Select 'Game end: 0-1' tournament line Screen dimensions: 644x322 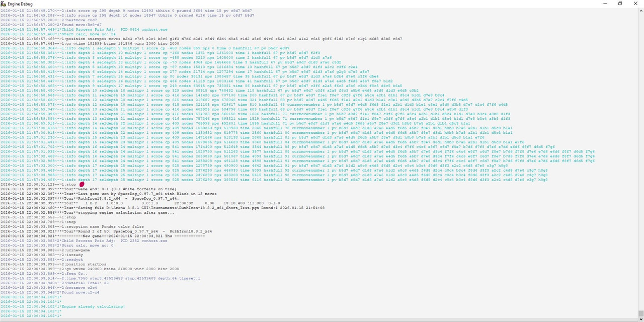pyautogui.click(x=89, y=189)
